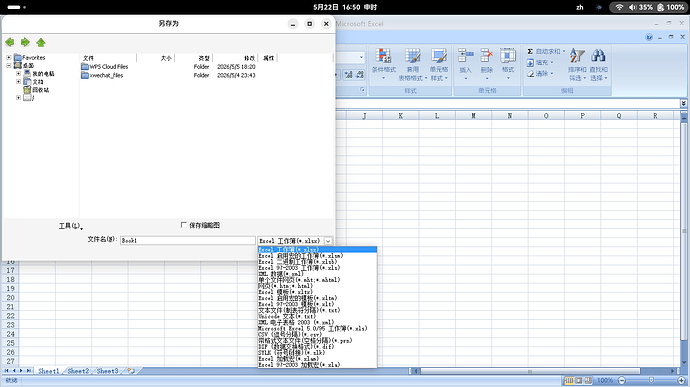690x387 pixels.
Task: Click the insert new worksheet tab icon
Action: pos(131,371)
